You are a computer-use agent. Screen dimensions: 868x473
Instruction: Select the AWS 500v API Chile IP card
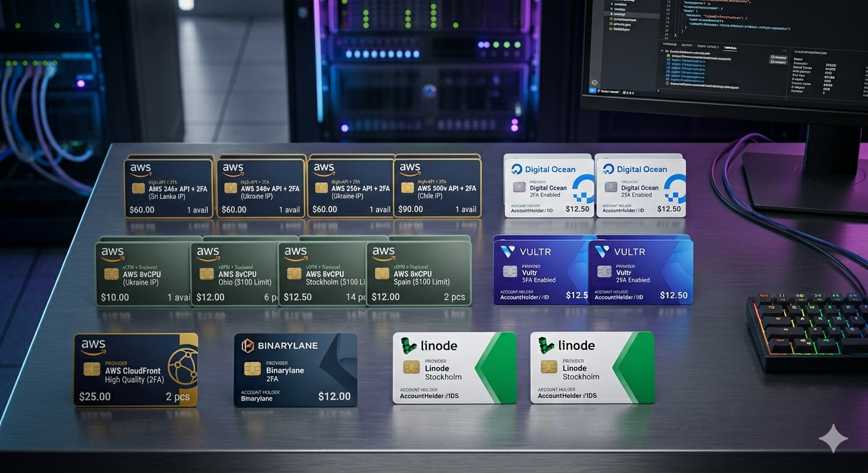click(438, 188)
